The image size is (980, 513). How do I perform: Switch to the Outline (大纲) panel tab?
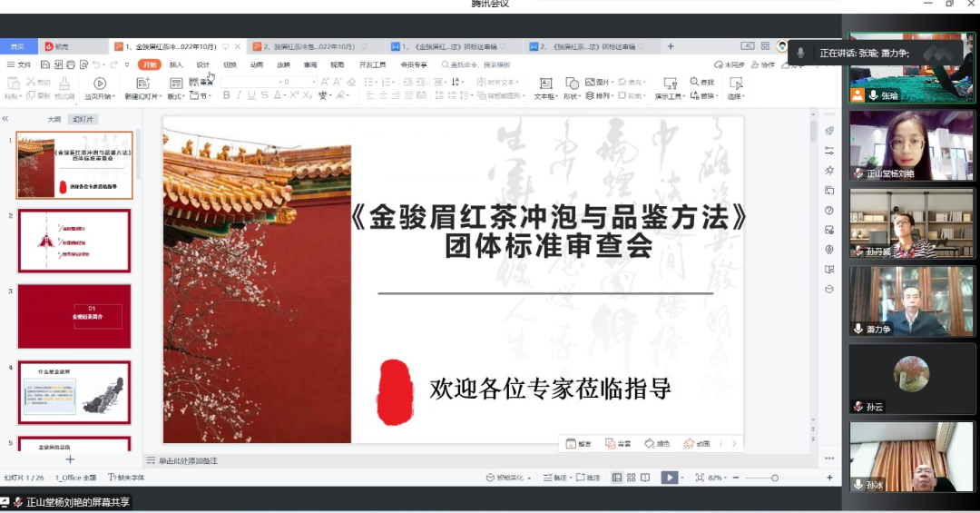click(x=54, y=119)
